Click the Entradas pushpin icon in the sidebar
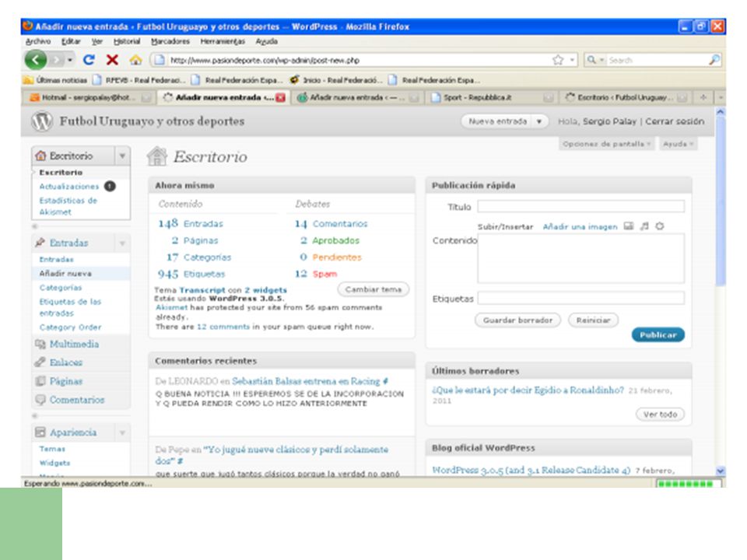 (x=40, y=243)
